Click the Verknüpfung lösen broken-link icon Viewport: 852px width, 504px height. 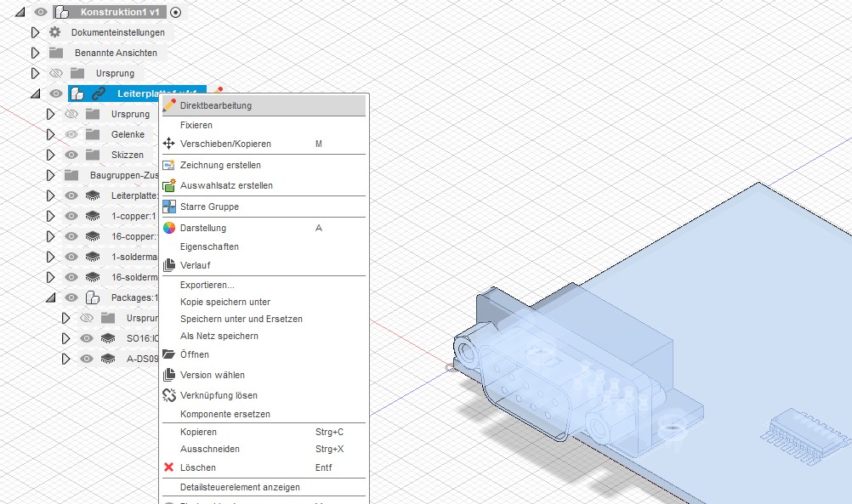[x=169, y=395]
